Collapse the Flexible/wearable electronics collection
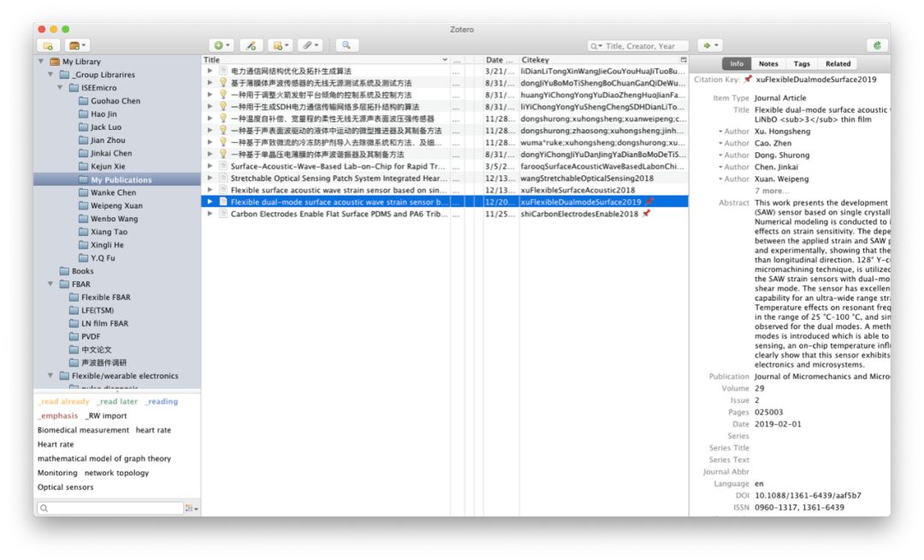Viewport: 924px width, 560px height. pyautogui.click(x=50, y=375)
